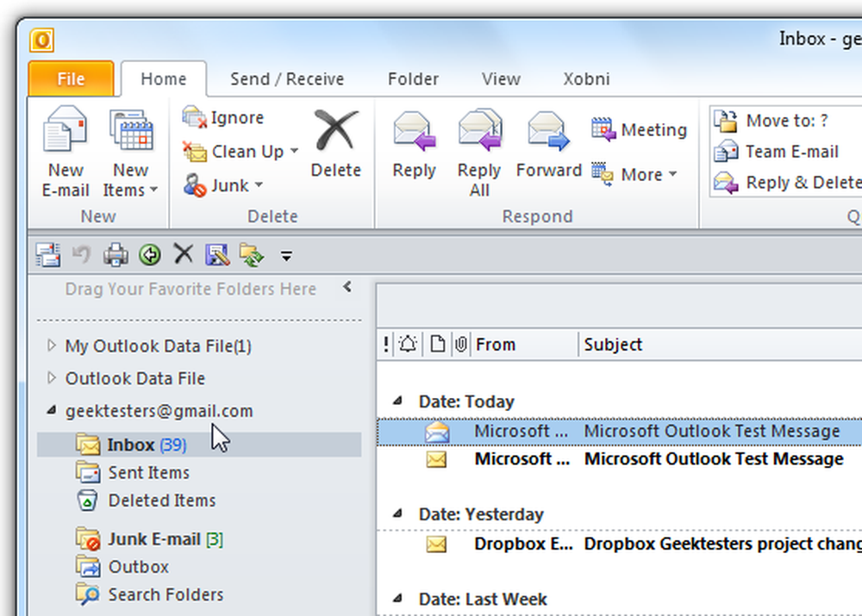This screenshot has width=862, height=616.
Task: Collapse the Date: Yesterday group
Action: click(397, 513)
